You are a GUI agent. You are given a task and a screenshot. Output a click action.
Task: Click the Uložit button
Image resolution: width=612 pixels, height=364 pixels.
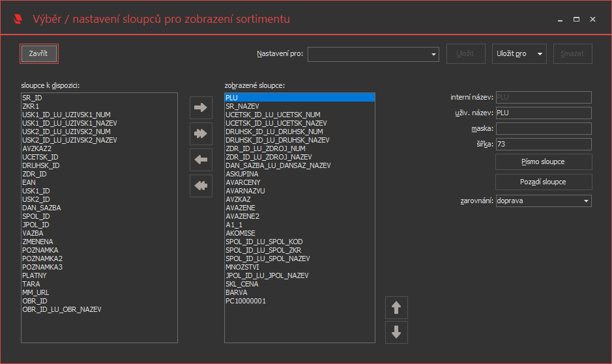tap(465, 53)
